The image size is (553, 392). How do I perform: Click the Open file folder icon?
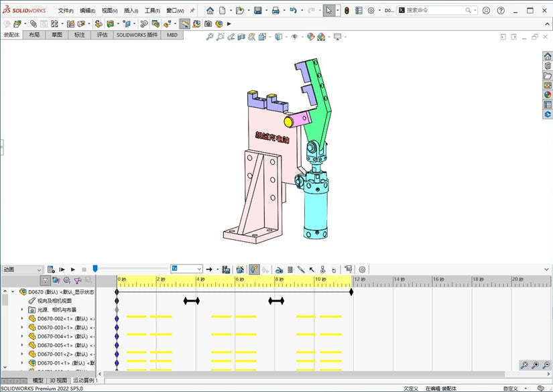(x=240, y=11)
